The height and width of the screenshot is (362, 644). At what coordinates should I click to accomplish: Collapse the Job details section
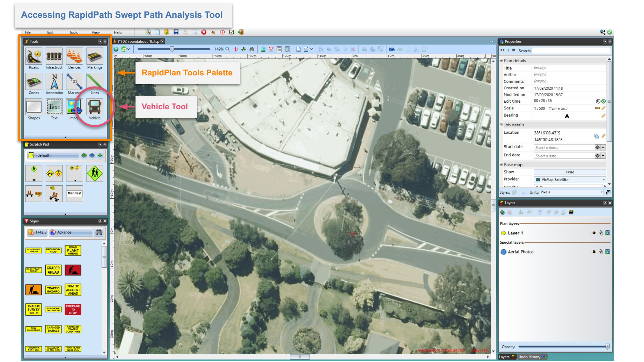501,125
